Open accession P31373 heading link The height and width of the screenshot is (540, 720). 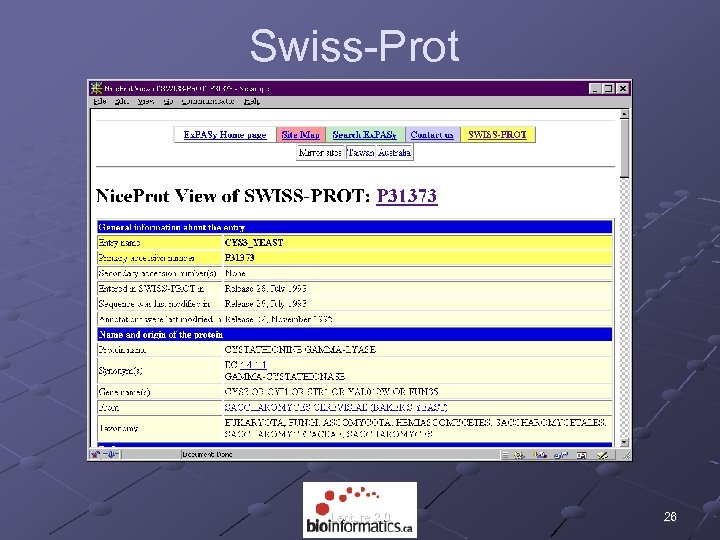click(x=407, y=196)
